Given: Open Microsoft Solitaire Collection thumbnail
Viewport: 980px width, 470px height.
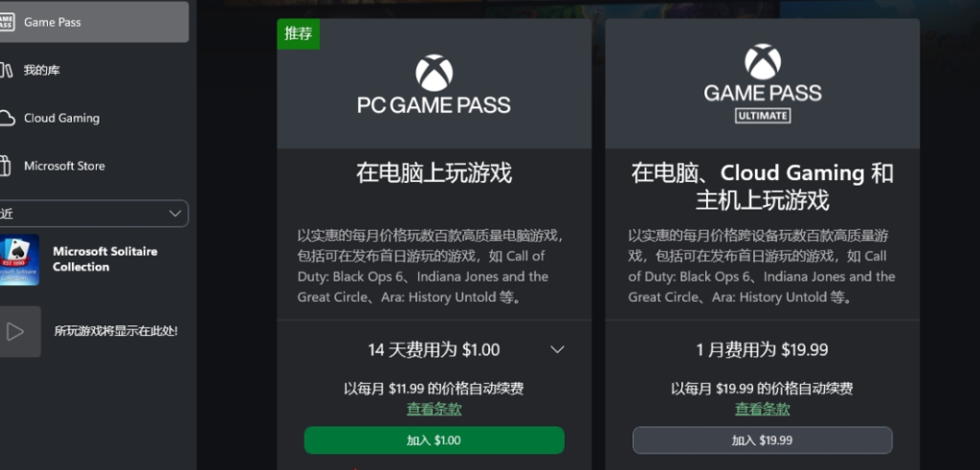Looking at the screenshot, I should pos(19,260).
